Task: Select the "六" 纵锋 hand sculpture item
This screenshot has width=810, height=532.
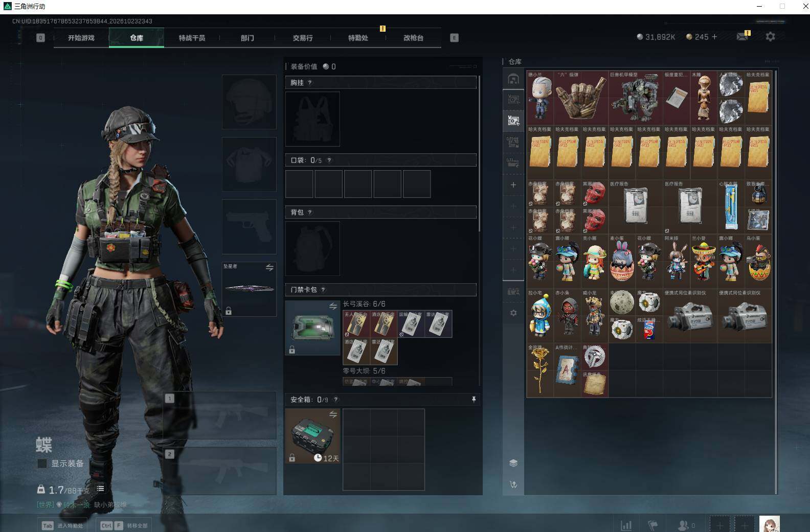Action: [x=581, y=98]
